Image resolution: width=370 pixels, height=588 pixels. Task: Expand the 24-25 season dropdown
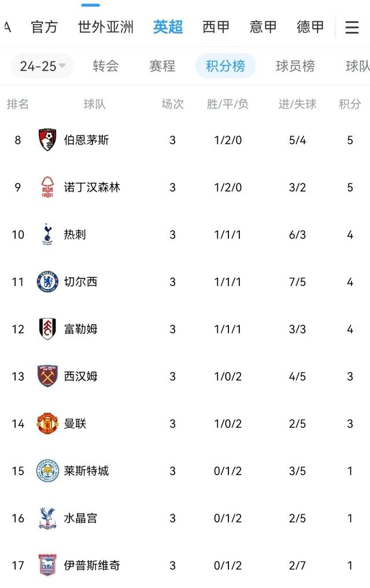tap(42, 66)
